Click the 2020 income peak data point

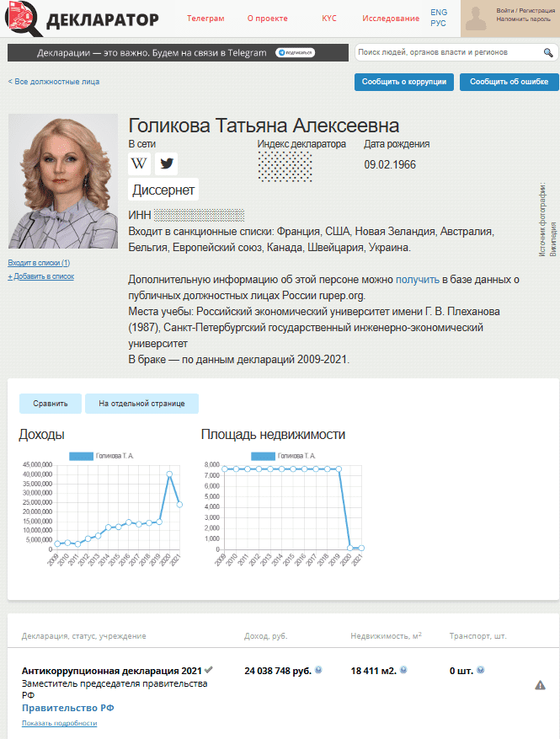[x=169, y=474]
